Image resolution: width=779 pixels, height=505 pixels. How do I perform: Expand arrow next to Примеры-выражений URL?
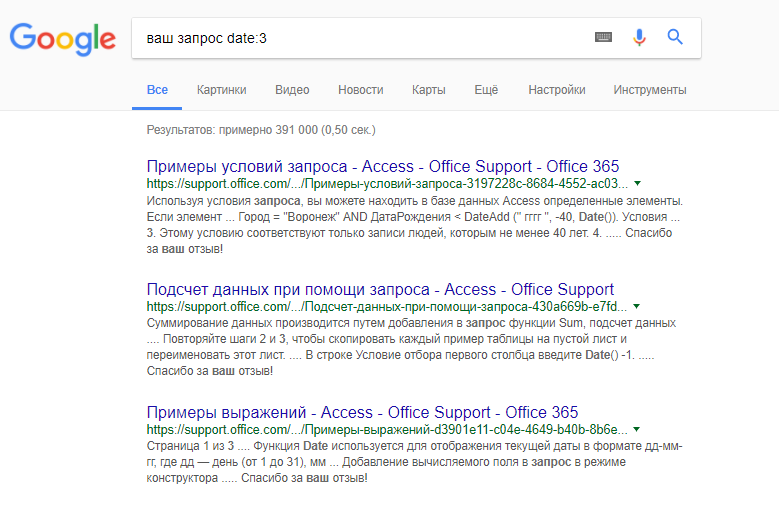pyautogui.click(x=636, y=429)
